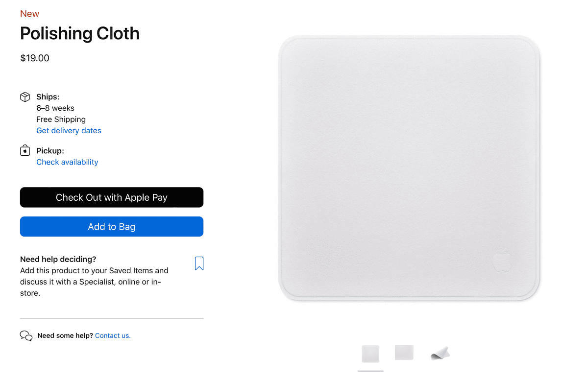Viewport: 588px width, 382px height.
Task: Click the shipping box icon beside Ships
Action: coord(25,97)
